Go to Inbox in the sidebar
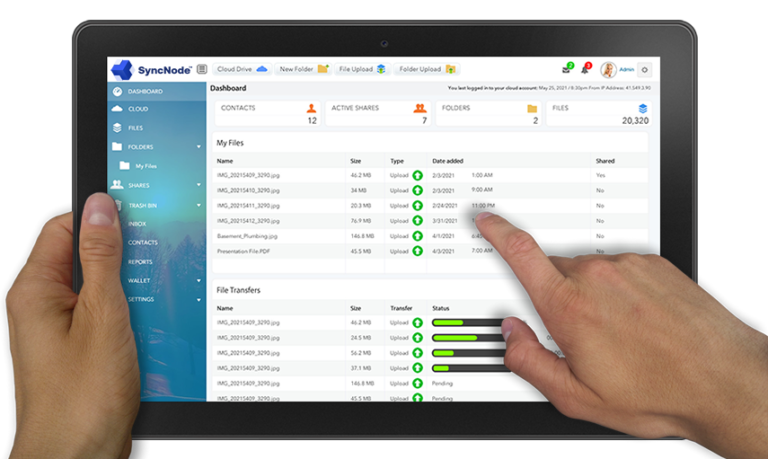The width and height of the screenshot is (768, 459). click(x=137, y=224)
